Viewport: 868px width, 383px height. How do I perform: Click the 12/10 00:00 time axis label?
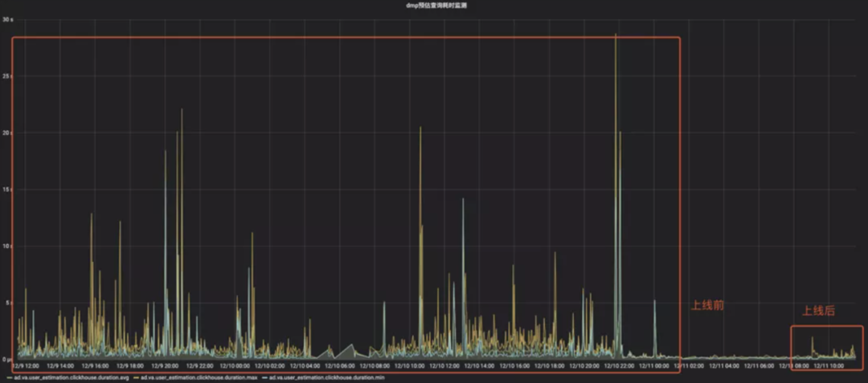pos(235,366)
